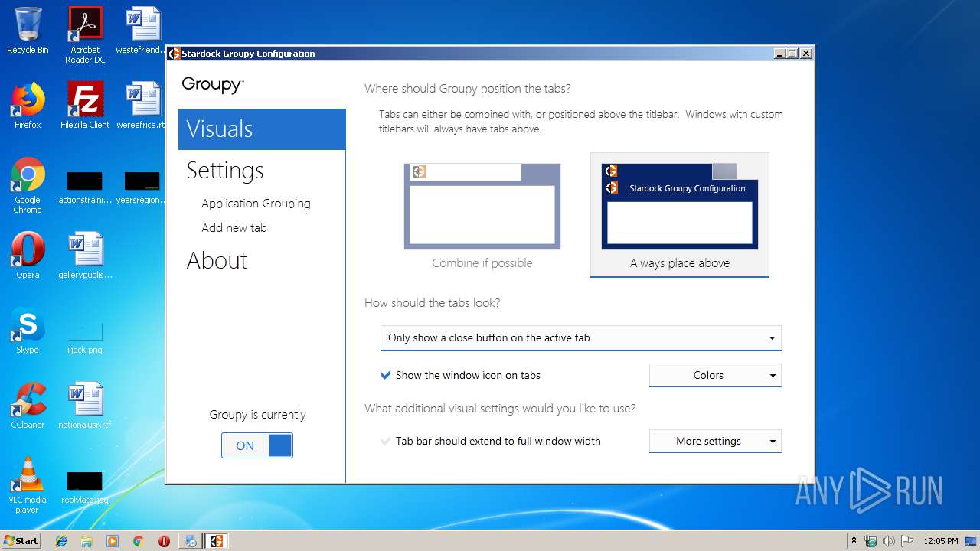The image size is (980, 551).
Task: Select the nationalusr.rtf document icon
Action: click(x=85, y=406)
